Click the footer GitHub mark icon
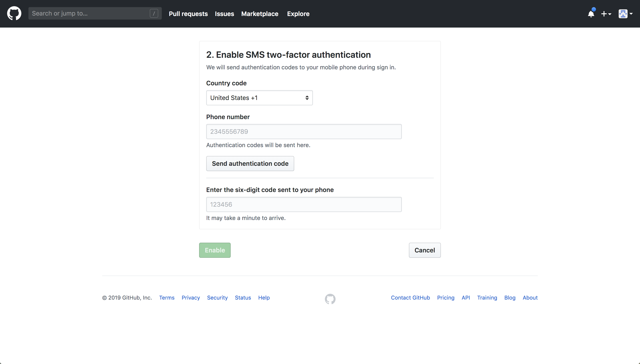The height and width of the screenshot is (364, 640). 330,299
